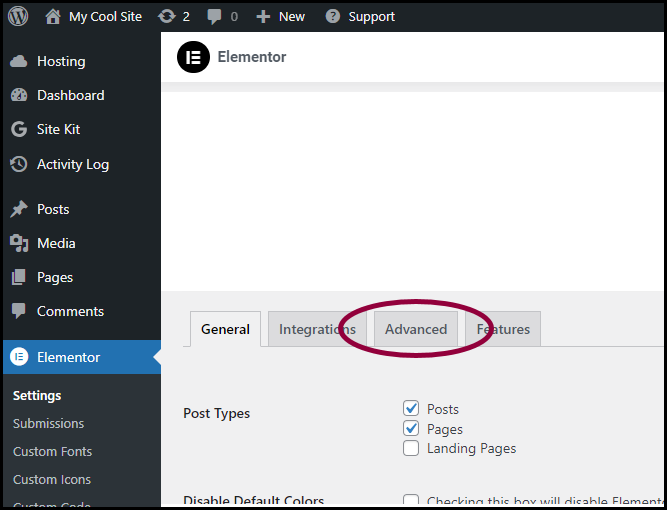Image resolution: width=667 pixels, height=510 pixels.
Task: Click the Hosting cloud icon
Action: pos(19,61)
